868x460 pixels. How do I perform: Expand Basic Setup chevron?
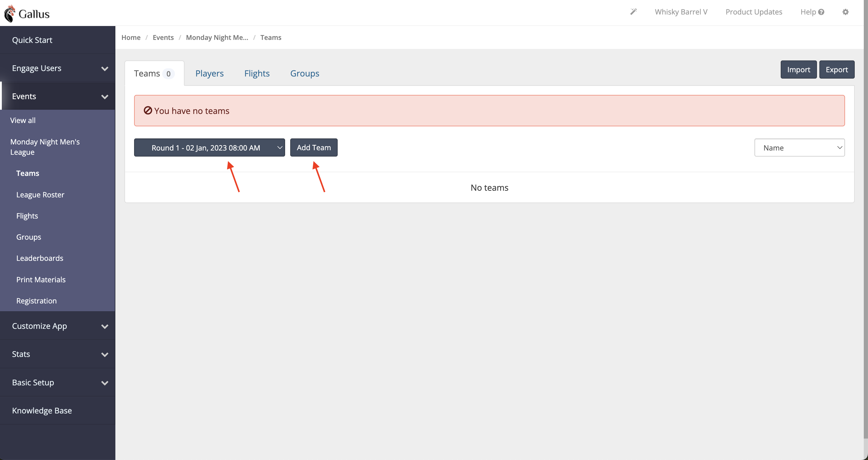[x=105, y=383]
